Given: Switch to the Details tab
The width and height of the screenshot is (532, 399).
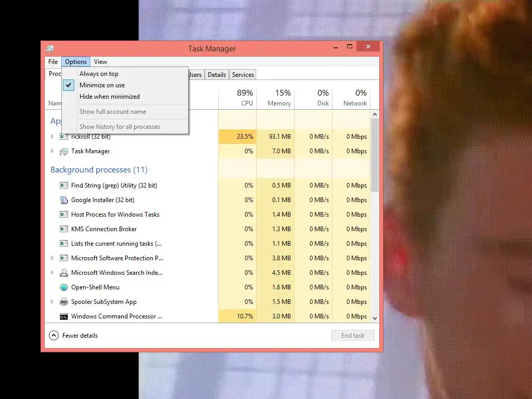Looking at the screenshot, I should point(217,75).
